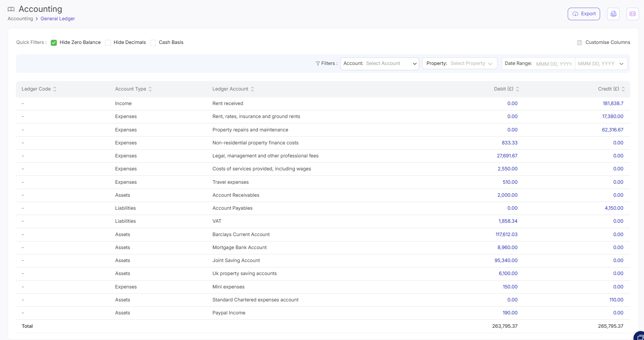Select the Rent received row text
Image resolution: width=644 pixels, height=340 pixels.
[x=228, y=104]
